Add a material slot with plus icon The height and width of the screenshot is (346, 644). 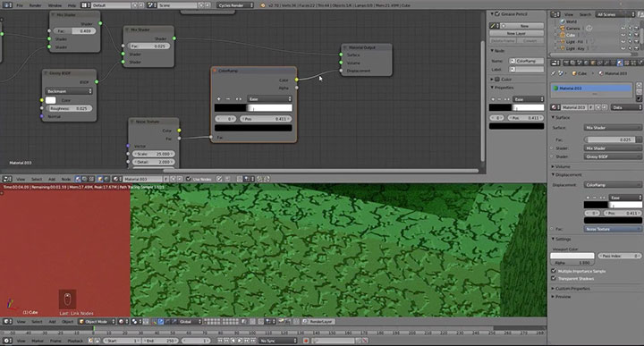tap(639, 85)
